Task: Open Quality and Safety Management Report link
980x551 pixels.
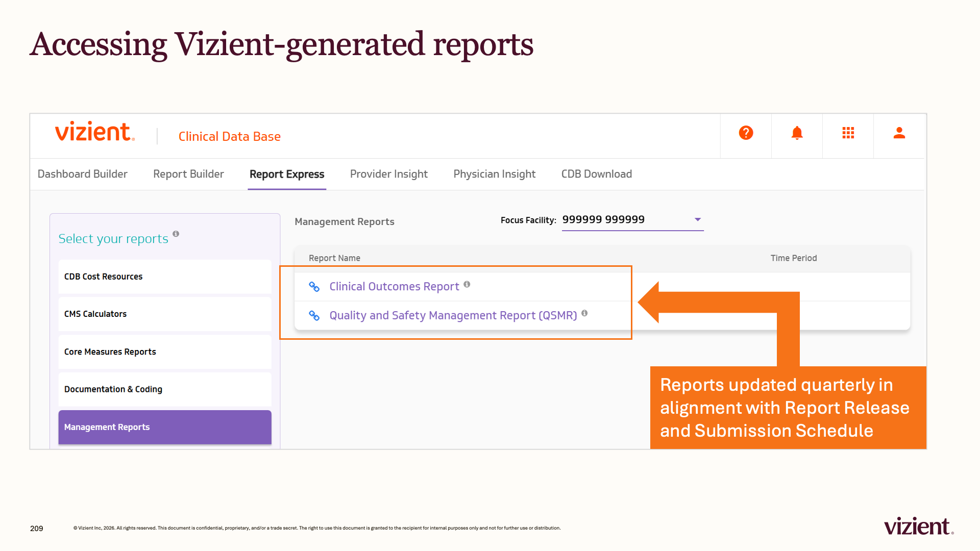Action: 453,316
